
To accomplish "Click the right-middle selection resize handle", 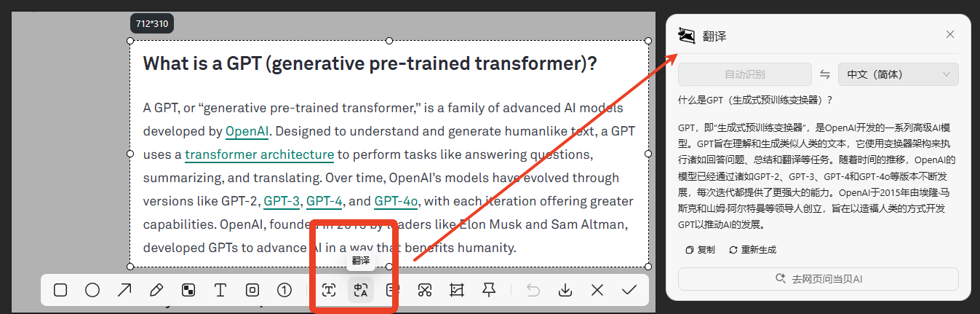I will click(x=649, y=154).
